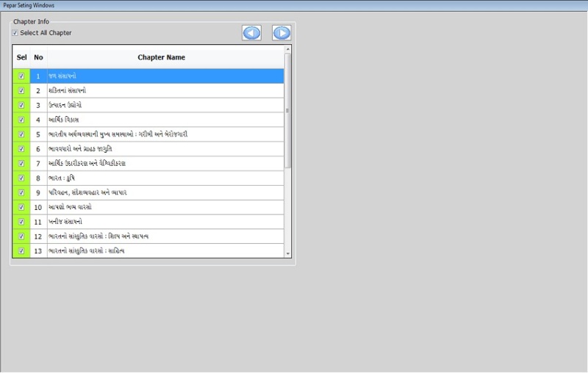
Task: Click the blue left arrow button
Action: pyautogui.click(x=251, y=33)
